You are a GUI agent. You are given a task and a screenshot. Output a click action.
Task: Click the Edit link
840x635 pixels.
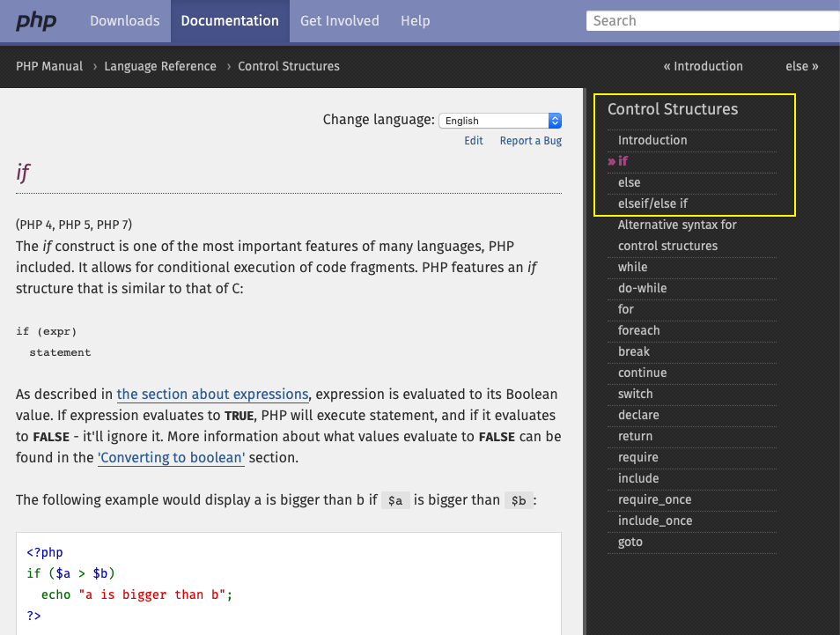[474, 141]
